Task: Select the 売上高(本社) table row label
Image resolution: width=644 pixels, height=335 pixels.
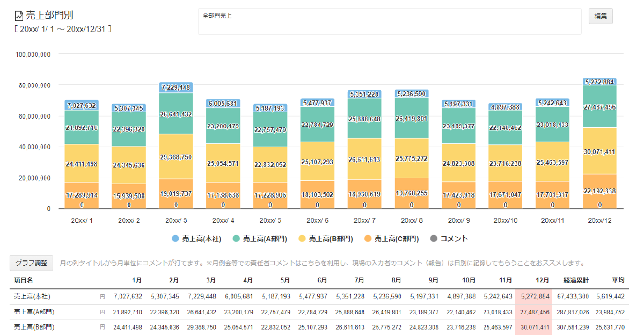Action: [32, 296]
